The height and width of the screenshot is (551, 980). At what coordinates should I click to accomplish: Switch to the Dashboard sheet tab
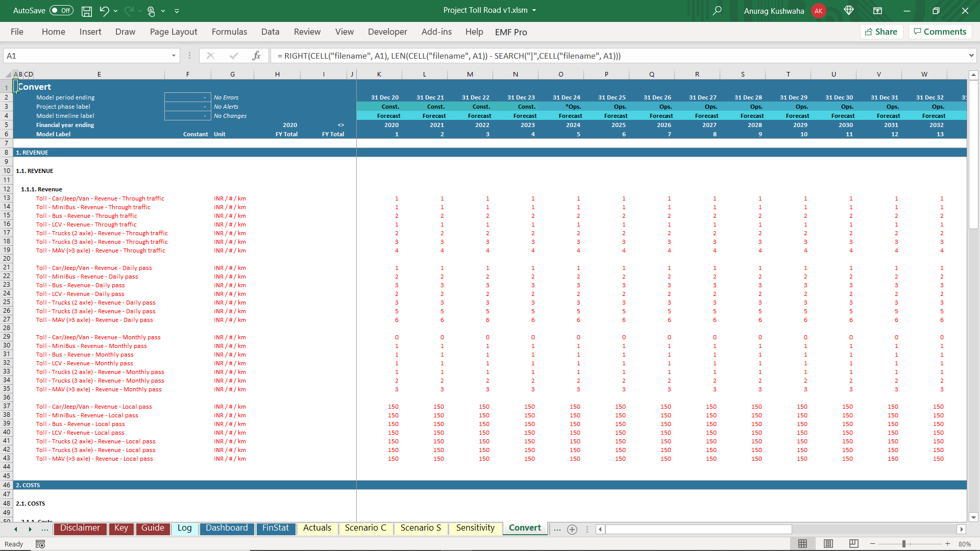pyautogui.click(x=227, y=528)
